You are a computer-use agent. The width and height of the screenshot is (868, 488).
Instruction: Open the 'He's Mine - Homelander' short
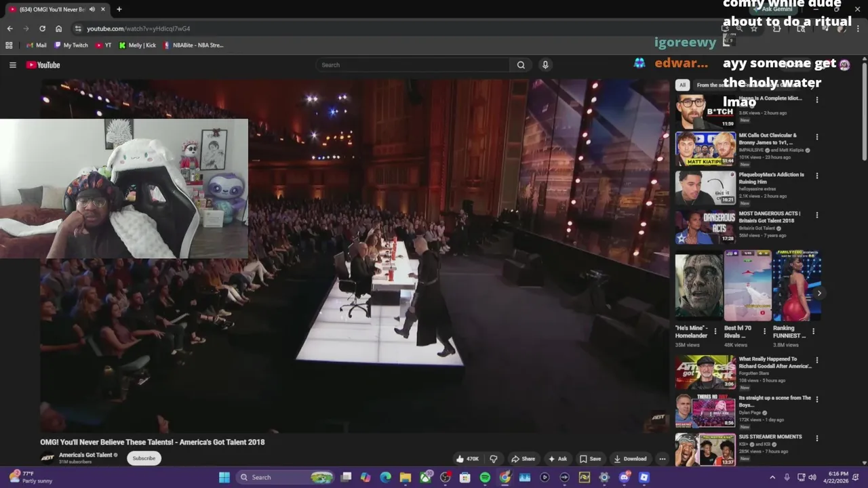pos(698,285)
